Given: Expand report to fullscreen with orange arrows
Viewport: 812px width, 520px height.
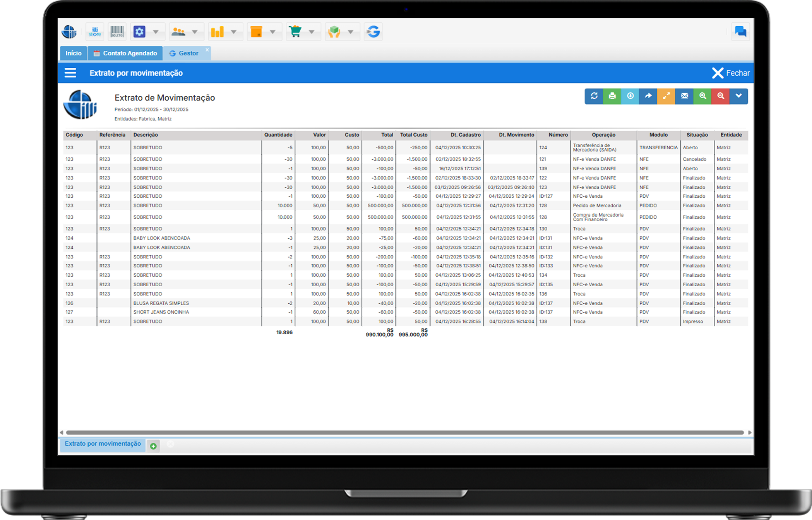Looking at the screenshot, I should pos(666,96).
